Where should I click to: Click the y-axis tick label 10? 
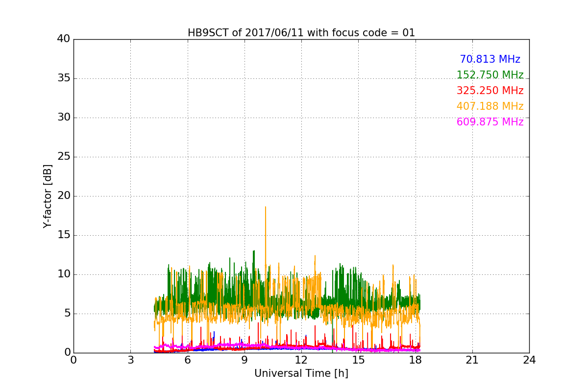coord(64,274)
